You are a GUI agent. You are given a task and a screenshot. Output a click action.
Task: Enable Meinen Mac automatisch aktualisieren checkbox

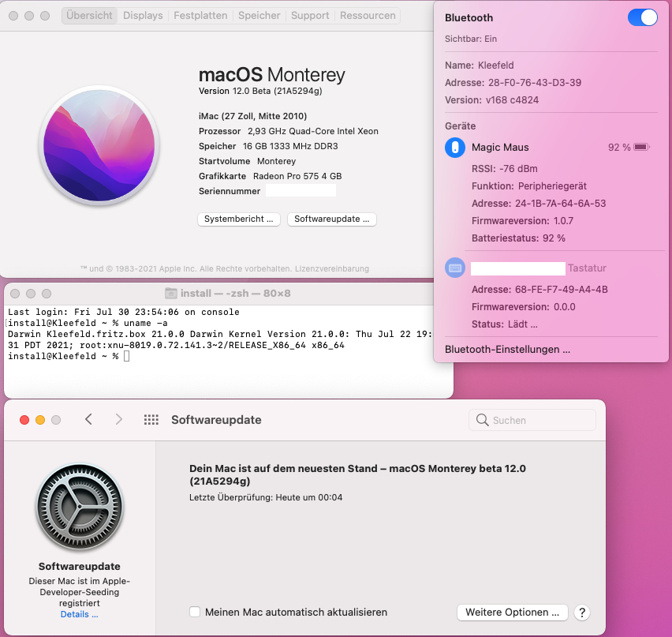pyautogui.click(x=195, y=612)
